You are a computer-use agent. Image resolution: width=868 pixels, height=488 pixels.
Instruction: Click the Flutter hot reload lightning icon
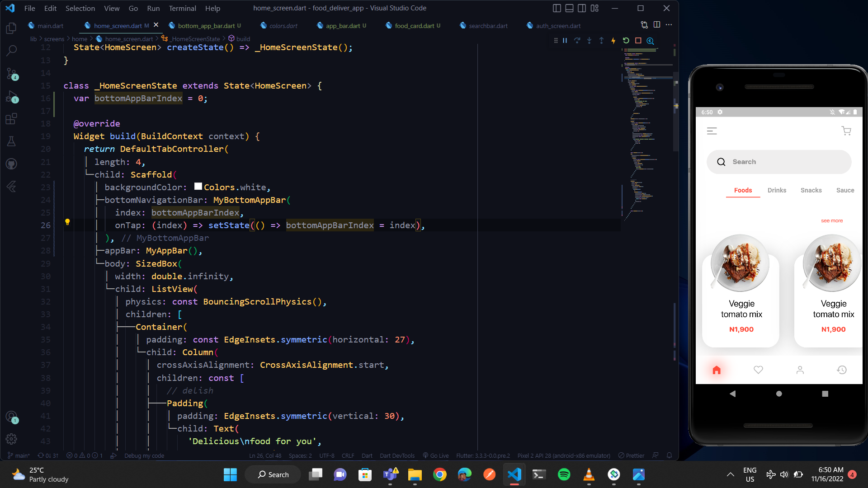click(613, 41)
